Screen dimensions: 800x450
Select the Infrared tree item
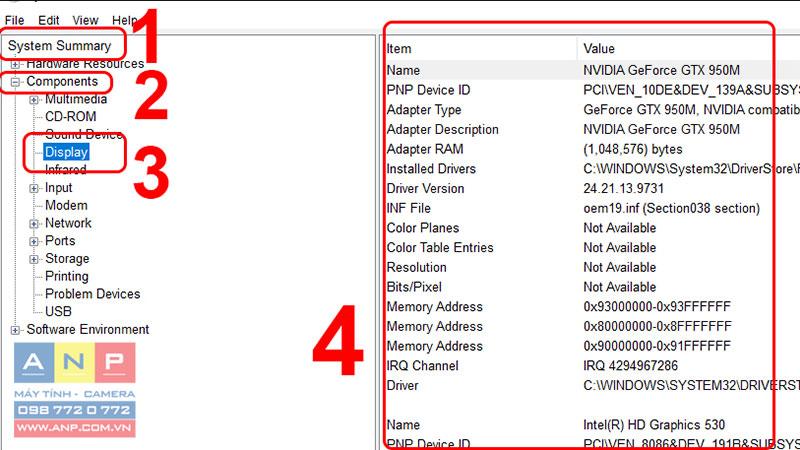point(65,170)
